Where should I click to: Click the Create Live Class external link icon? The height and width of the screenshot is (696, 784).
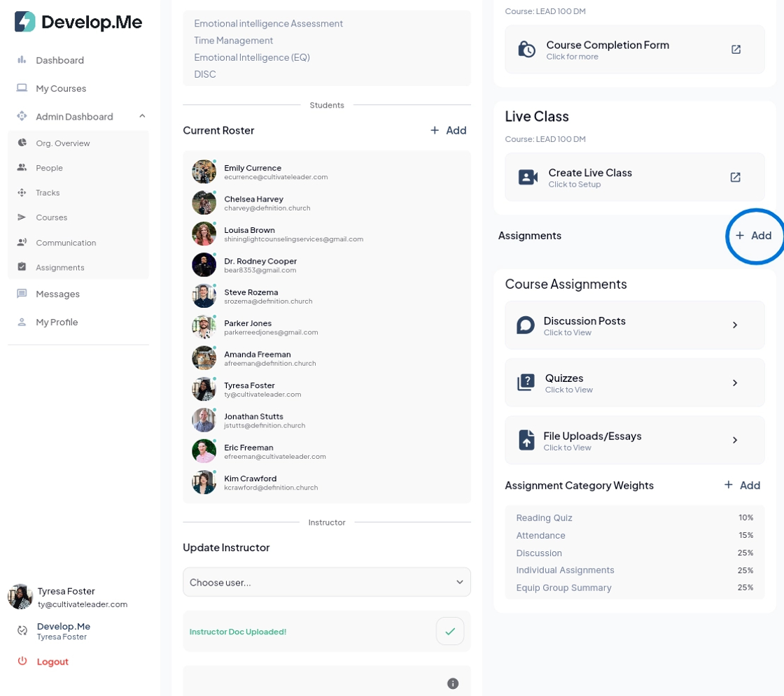click(735, 178)
